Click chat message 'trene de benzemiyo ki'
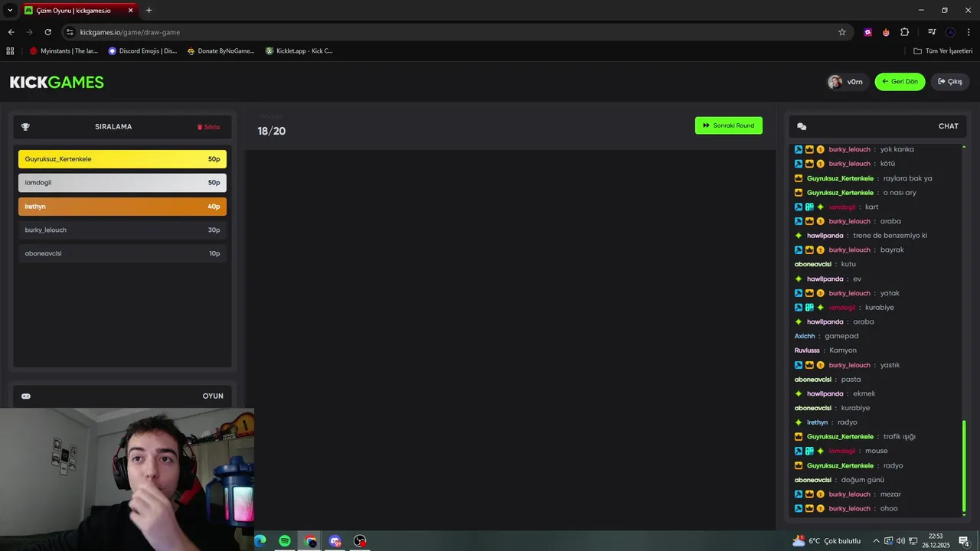980x551 pixels. point(890,236)
